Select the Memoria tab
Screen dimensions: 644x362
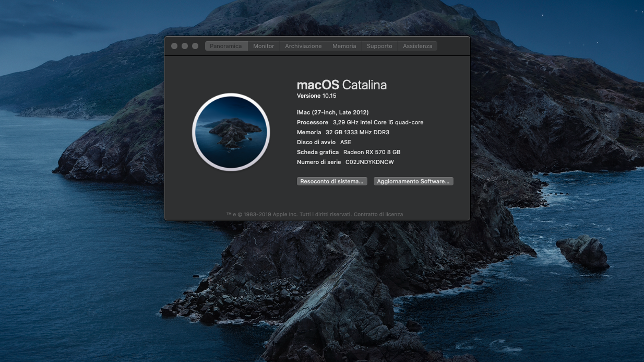click(x=344, y=46)
